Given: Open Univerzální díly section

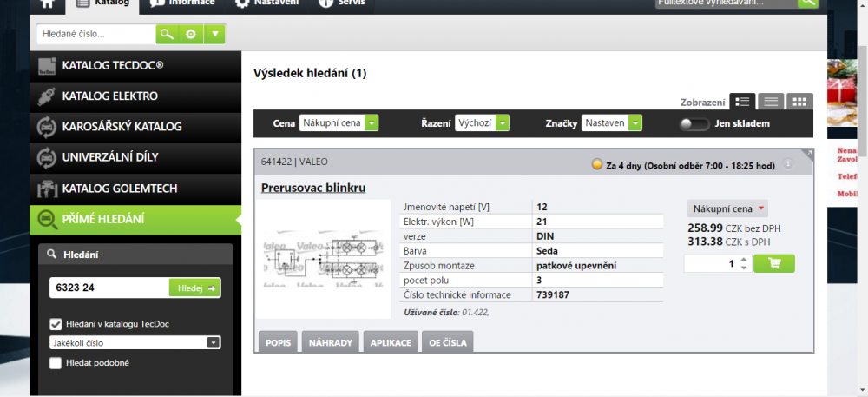Looking at the screenshot, I should (135, 158).
